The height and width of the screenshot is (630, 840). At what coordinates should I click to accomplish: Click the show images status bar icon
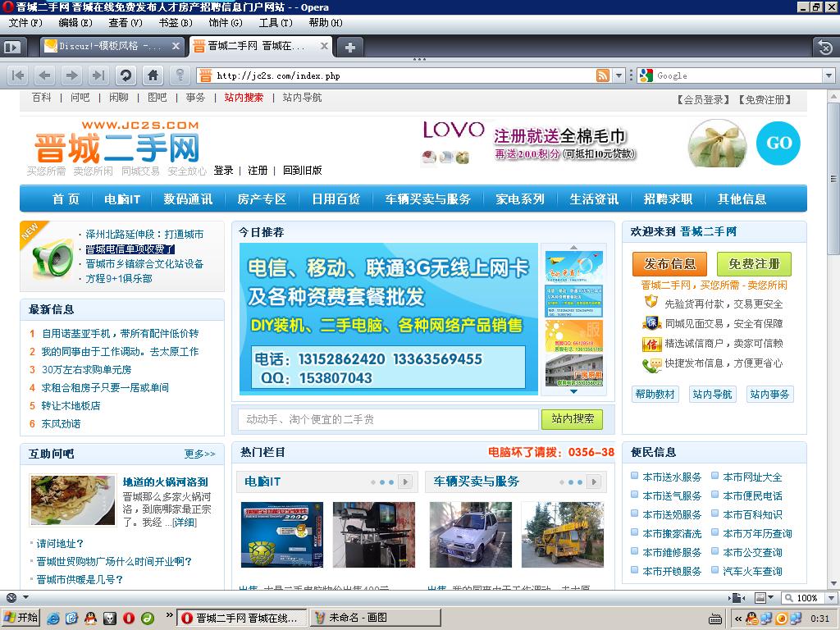pos(760,598)
